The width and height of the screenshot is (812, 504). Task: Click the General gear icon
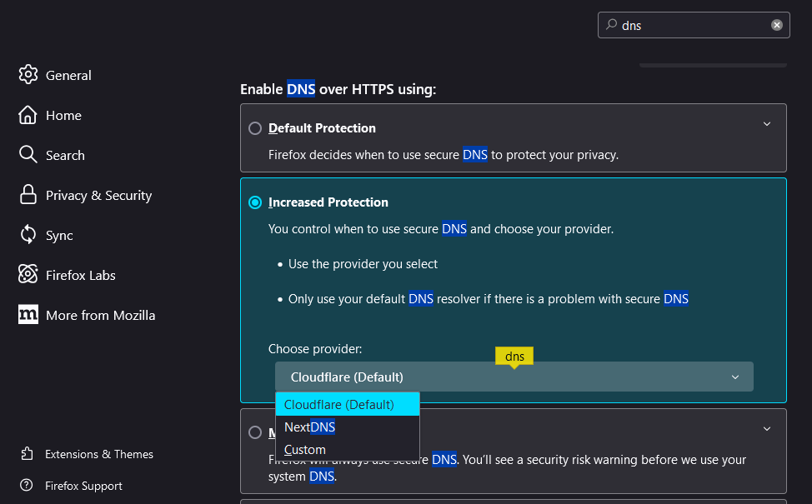click(28, 75)
